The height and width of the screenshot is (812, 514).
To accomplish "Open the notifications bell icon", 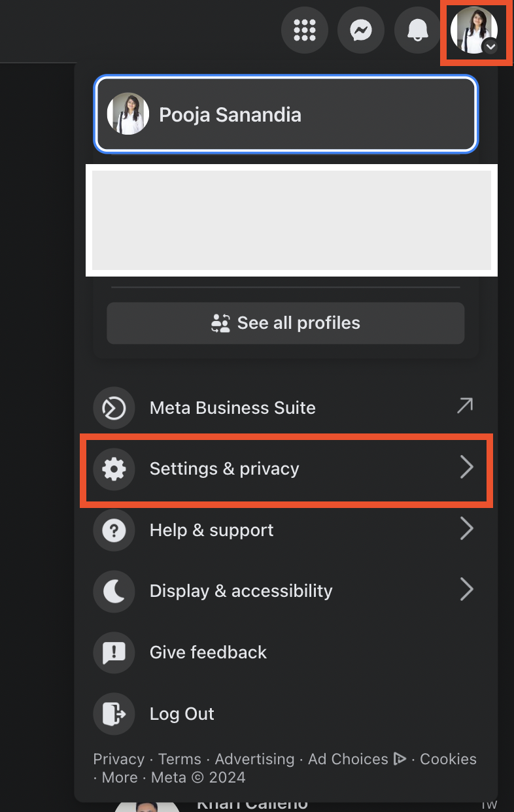I will pos(417,29).
